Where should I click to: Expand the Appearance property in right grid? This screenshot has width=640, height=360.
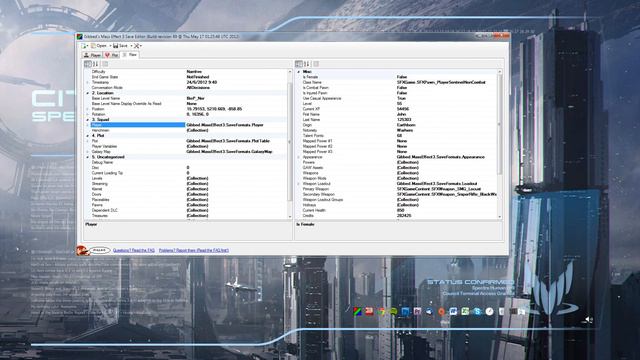299,157
